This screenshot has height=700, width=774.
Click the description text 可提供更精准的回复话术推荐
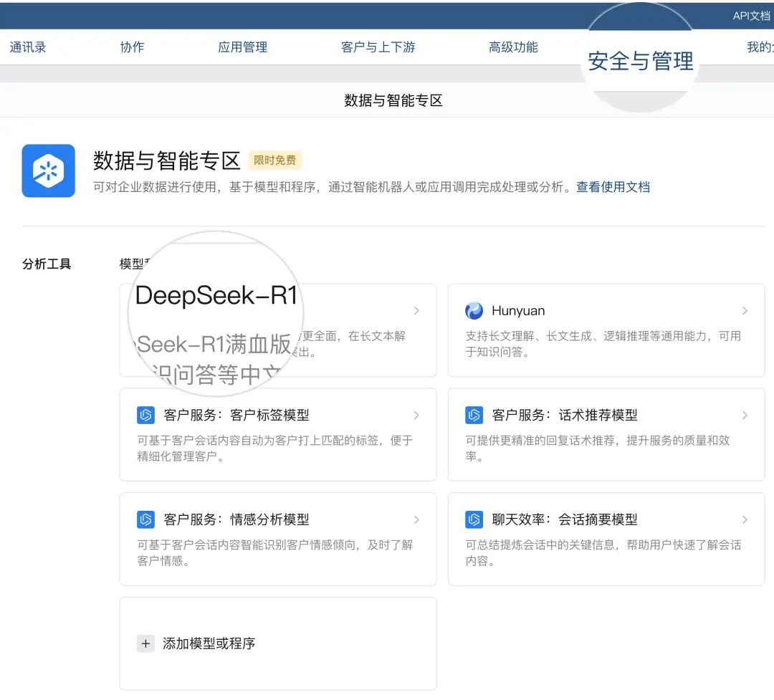[x=598, y=449]
